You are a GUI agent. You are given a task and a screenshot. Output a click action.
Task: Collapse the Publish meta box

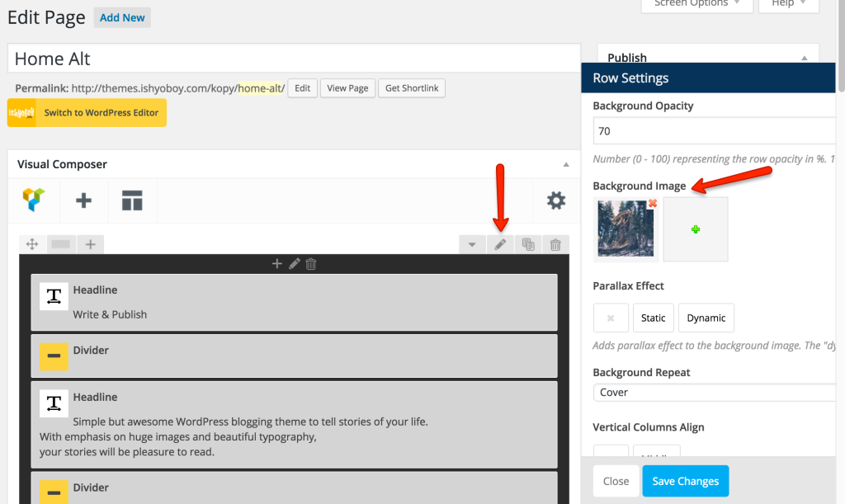(x=804, y=58)
